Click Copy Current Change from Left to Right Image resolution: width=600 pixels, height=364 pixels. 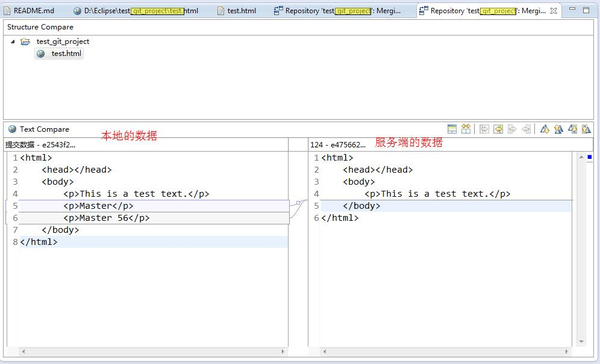(512, 129)
